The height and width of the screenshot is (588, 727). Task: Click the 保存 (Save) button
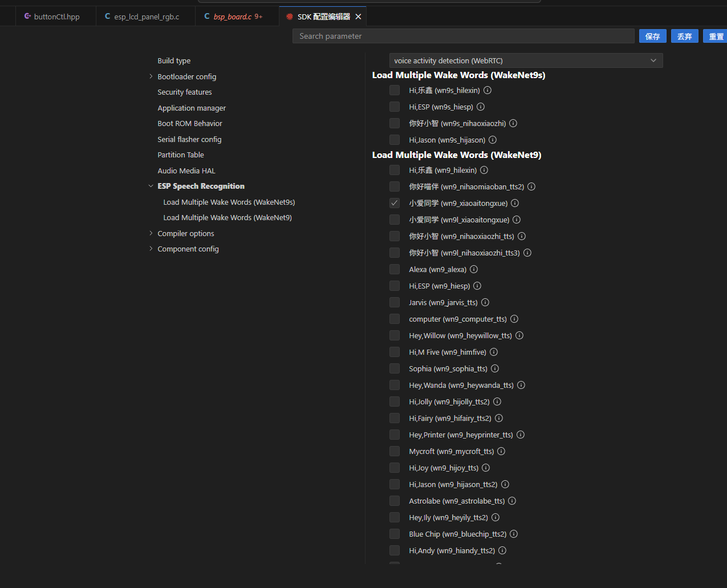pos(652,36)
